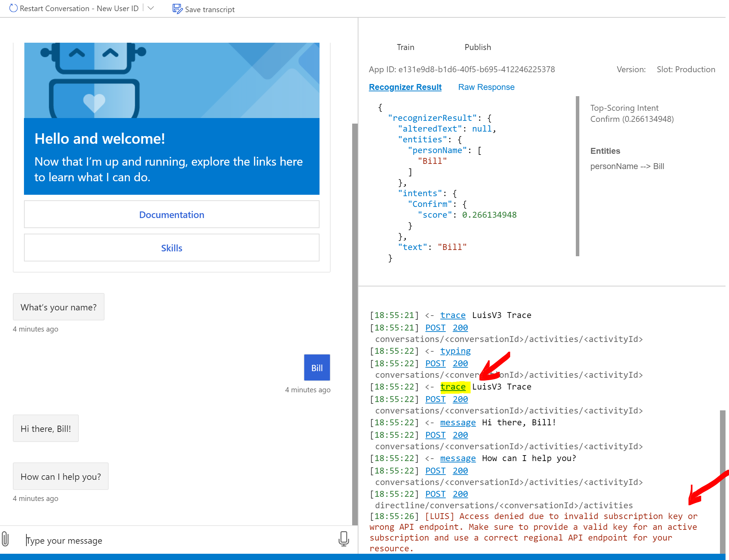This screenshot has width=729, height=560.
Task: Click inside the Type your message field
Action: [139, 540]
